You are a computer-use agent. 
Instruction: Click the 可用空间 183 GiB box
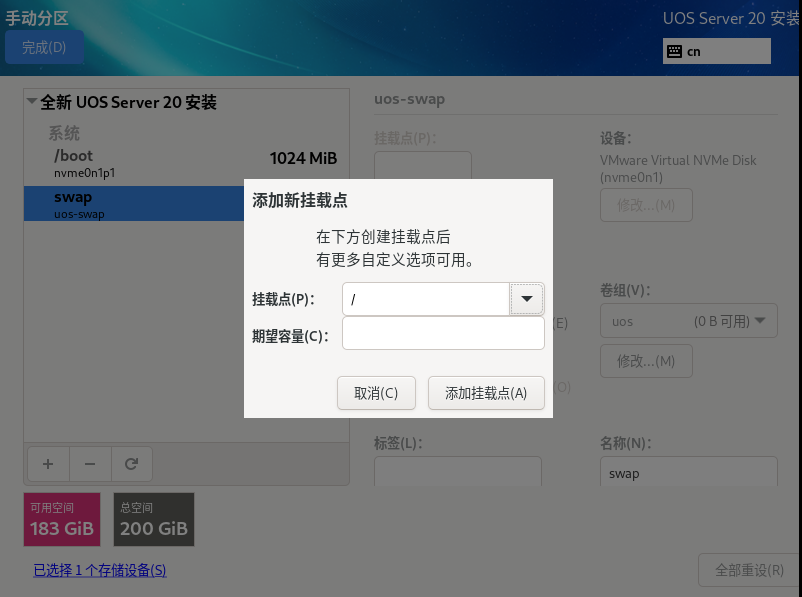coord(62,519)
